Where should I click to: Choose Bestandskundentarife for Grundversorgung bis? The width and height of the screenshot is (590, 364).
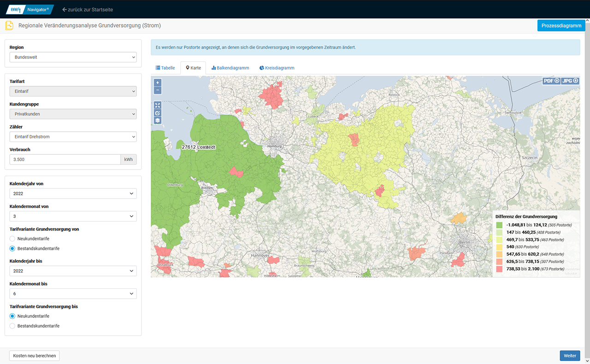[12, 326]
